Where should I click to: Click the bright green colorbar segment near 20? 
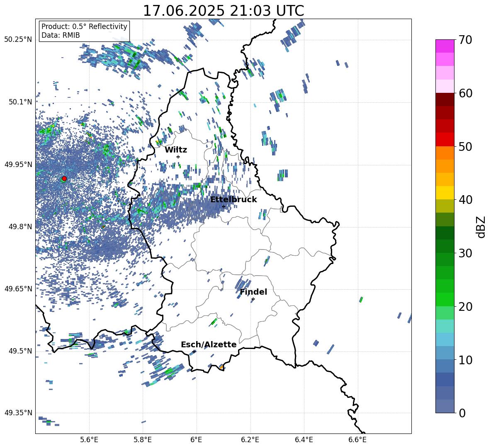pos(445,299)
